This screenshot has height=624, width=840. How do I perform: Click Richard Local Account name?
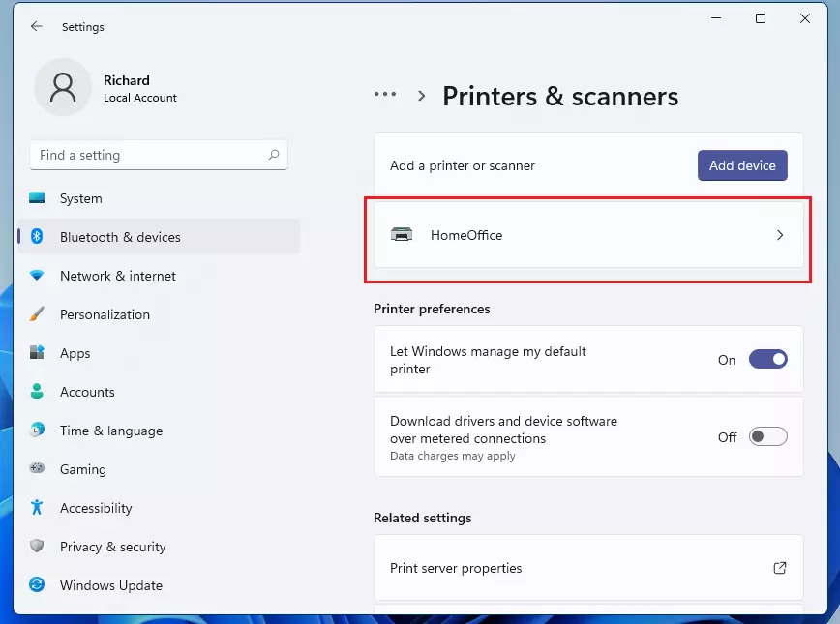point(139,88)
